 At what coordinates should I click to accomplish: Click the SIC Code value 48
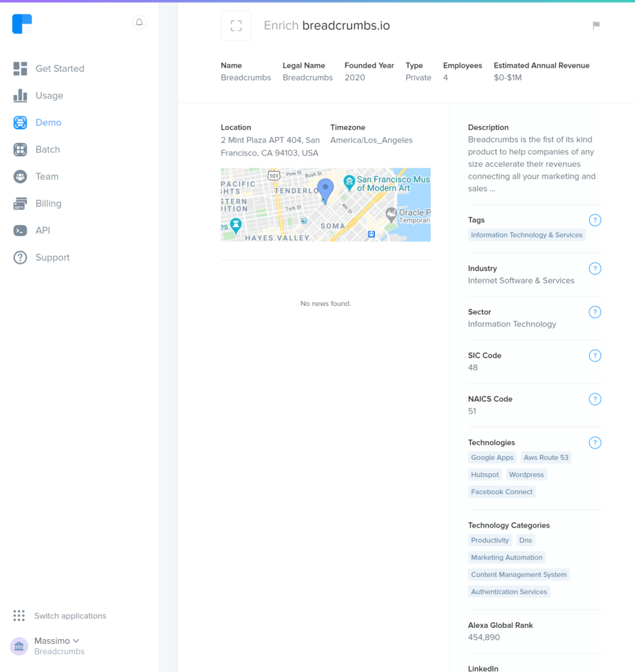point(473,367)
